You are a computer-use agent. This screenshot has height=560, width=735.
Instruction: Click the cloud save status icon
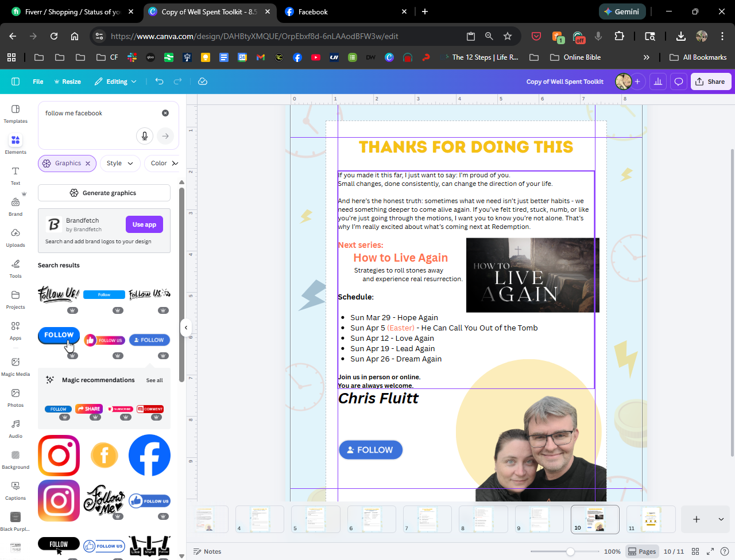pyautogui.click(x=203, y=81)
